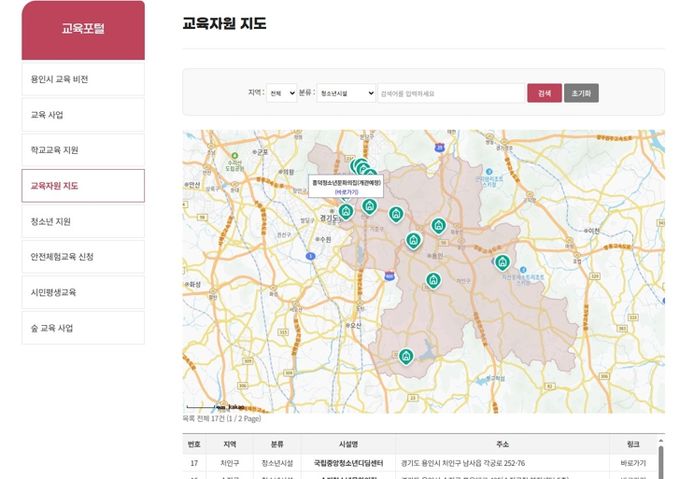This screenshot has width=680, height=479.
Task: Select 학교교육 지원 from the sidebar menu
Action: (x=83, y=150)
